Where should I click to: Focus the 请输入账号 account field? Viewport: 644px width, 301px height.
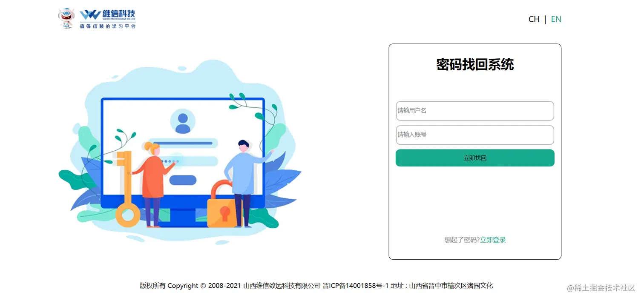(475, 135)
